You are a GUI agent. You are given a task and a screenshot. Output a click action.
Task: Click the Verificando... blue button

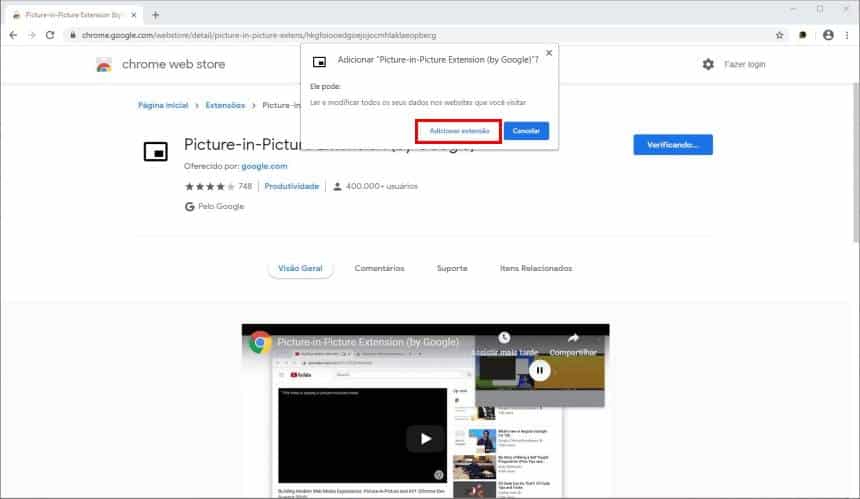tap(673, 145)
